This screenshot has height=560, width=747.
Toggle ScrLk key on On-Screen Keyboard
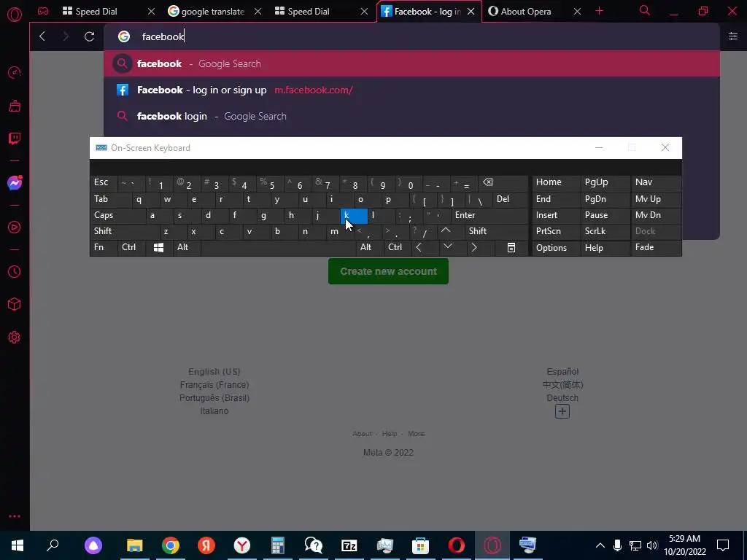(x=605, y=231)
